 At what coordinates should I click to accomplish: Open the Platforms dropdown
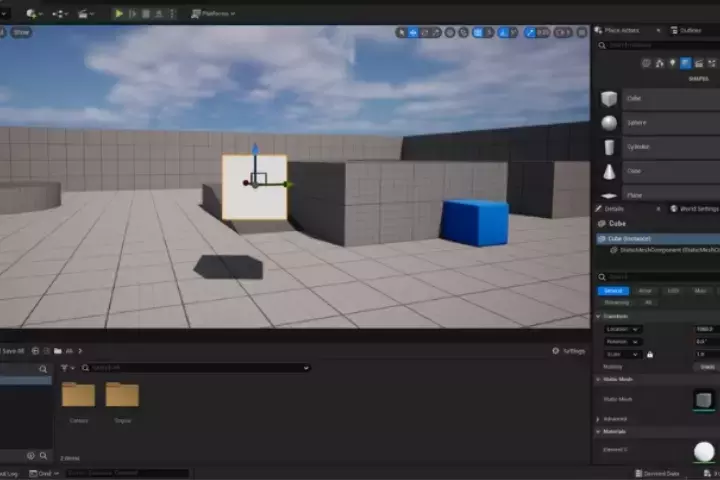click(x=213, y=14)
